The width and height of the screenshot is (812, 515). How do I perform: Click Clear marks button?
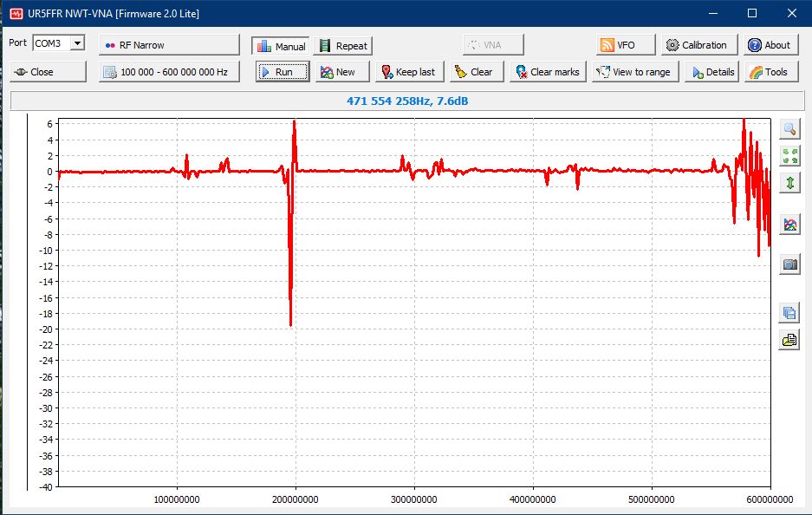coord(547,72)
